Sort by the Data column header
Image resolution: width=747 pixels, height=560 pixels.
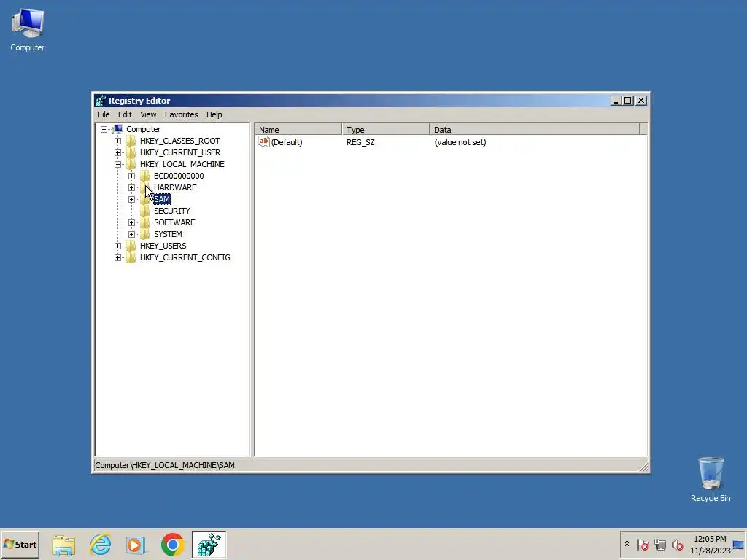pos(535,130)
